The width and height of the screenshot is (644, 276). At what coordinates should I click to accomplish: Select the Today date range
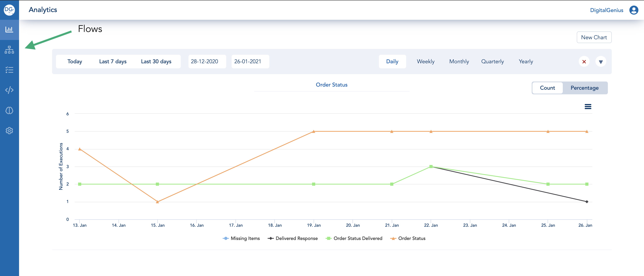[75, 62]
